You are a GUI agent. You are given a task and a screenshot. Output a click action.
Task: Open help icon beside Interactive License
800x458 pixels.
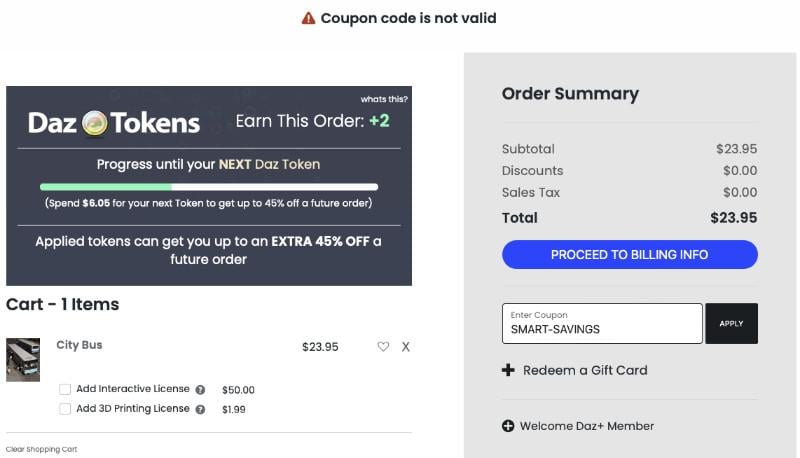[x=200, y=390]
